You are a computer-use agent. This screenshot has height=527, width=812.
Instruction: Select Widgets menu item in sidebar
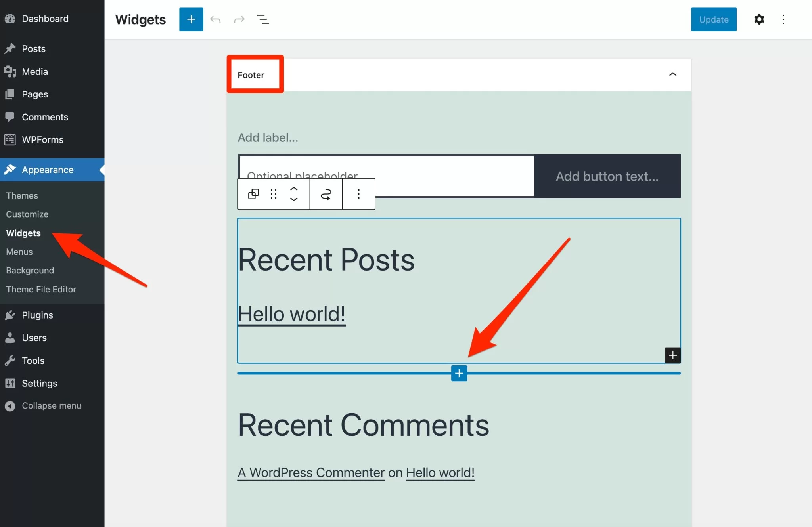click(23, 233)
